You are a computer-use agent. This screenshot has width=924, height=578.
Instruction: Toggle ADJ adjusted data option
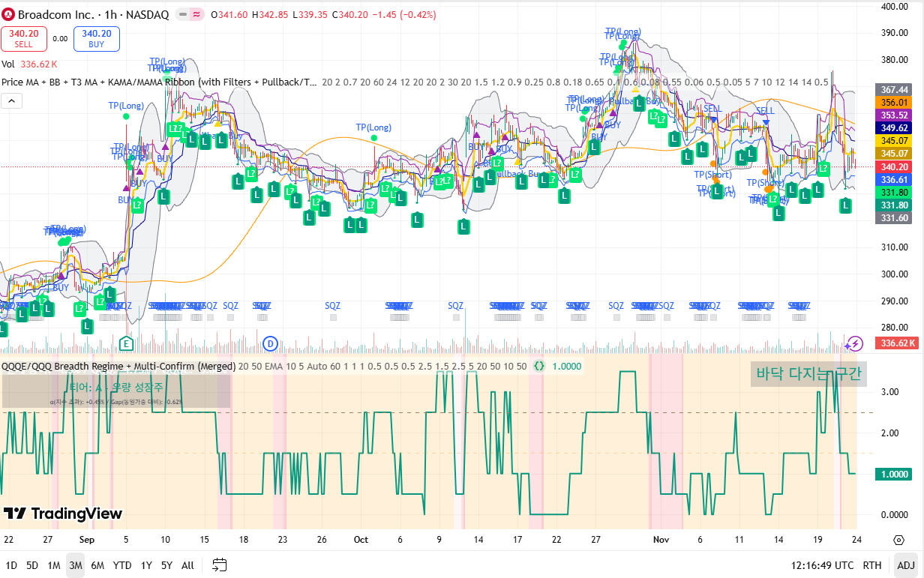click(906, 565)
